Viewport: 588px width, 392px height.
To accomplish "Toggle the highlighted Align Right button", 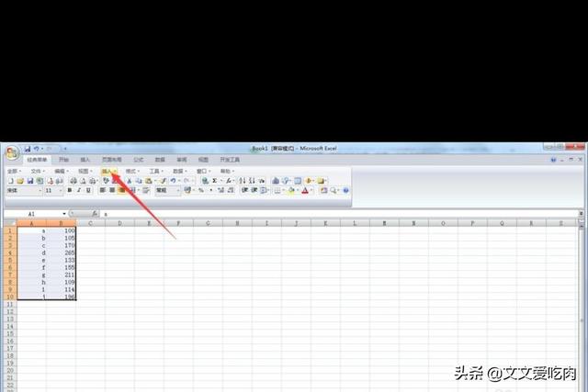I will tap(121, 190).
